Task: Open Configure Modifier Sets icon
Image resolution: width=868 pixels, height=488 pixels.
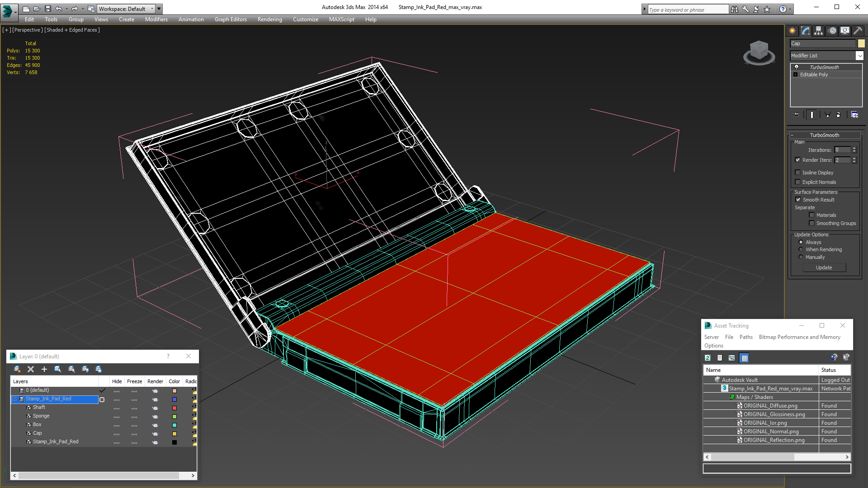Action: 854,115
